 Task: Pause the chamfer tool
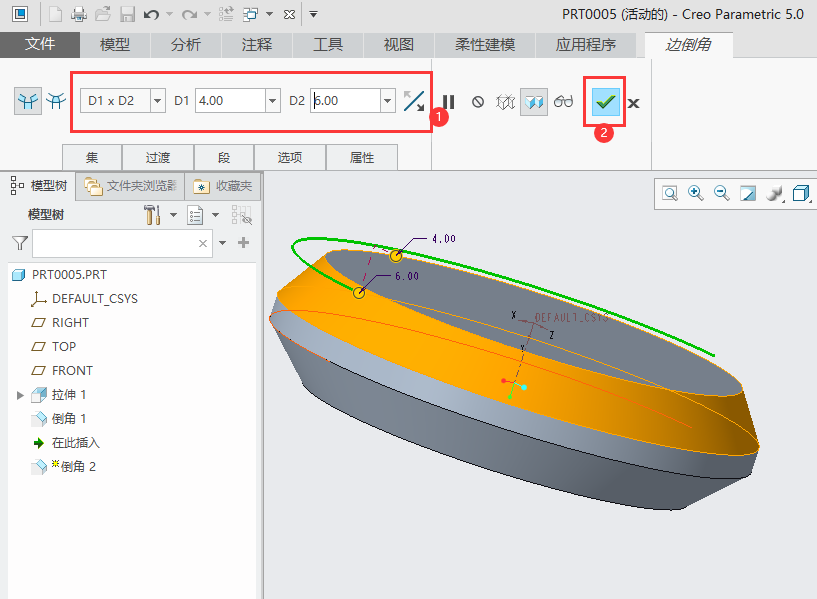pos(449,101)
